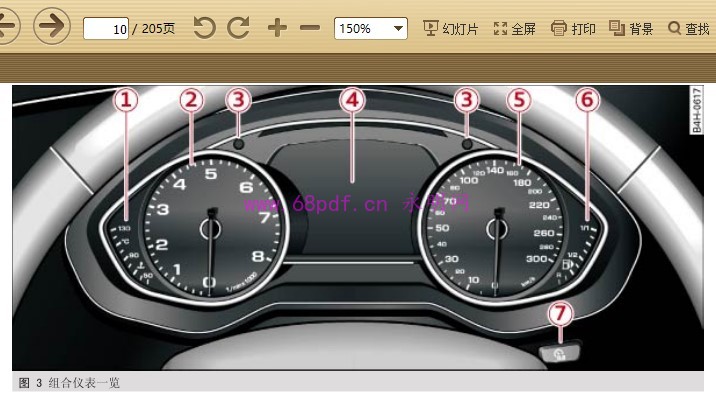This screenshot has width=716, height=401.
Task: Go forward with the right arrow button
Action: [52, 26]
